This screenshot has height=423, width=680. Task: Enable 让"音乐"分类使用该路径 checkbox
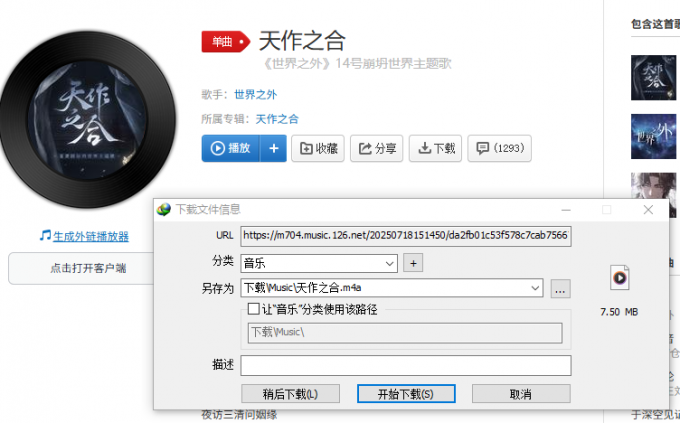point(254,309)
